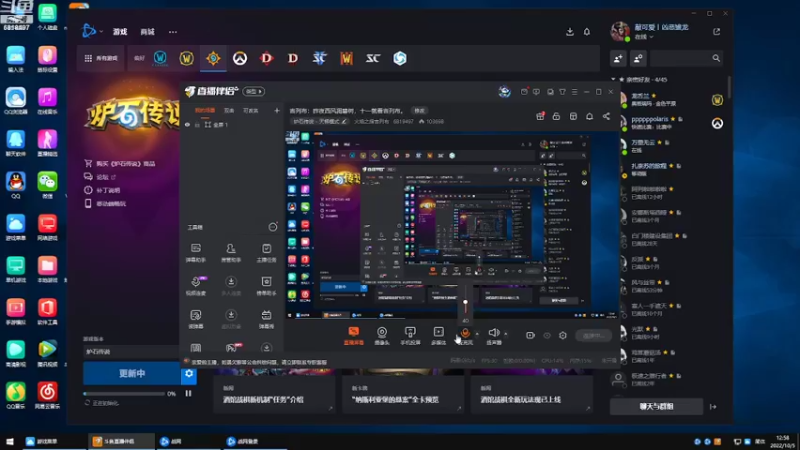Image resolution: width=800 pixels, height=450 pixels.
Task: Open the mode pill beside streaming companion logo
Action: coord(254,91)
